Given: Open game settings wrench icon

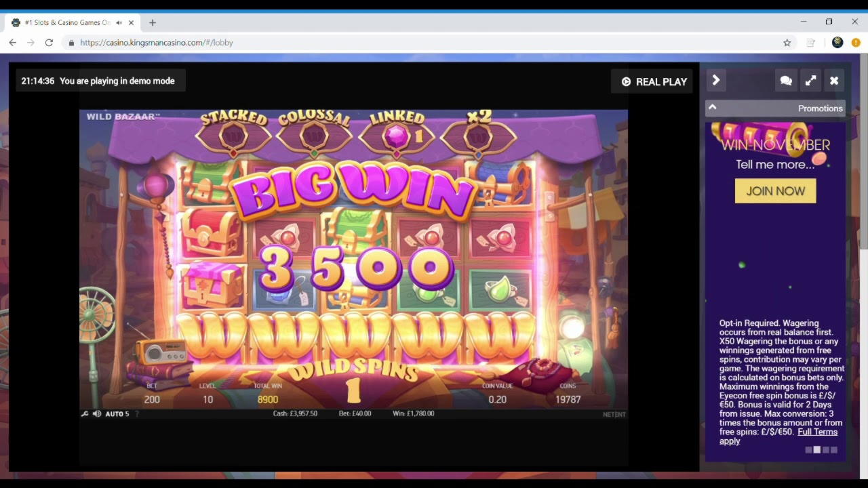Looking at the screenshot, I should (85, 413).
